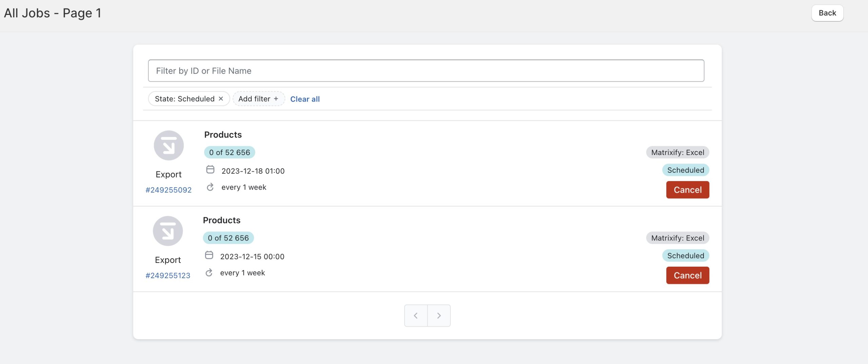The width and height of the screenshot is (868, 364).
Task: Go to the next page of jobs
Action: (x=439, y=315)
